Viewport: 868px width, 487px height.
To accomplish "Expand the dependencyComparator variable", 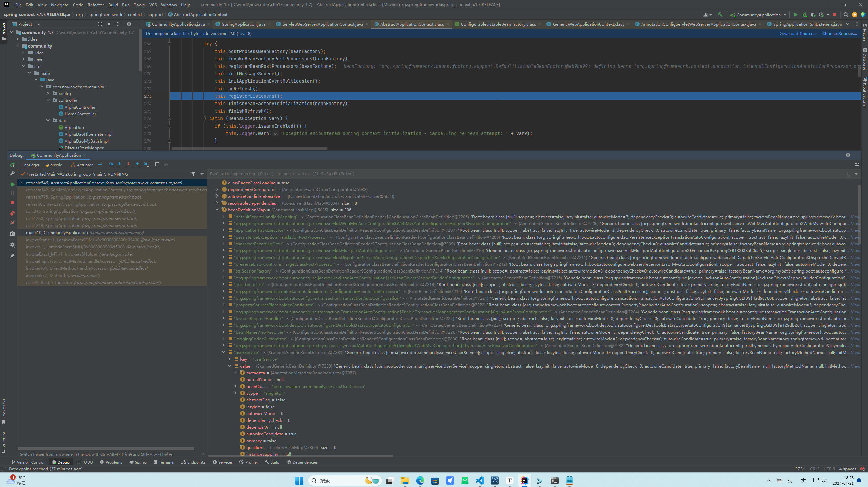I will 217,189.
